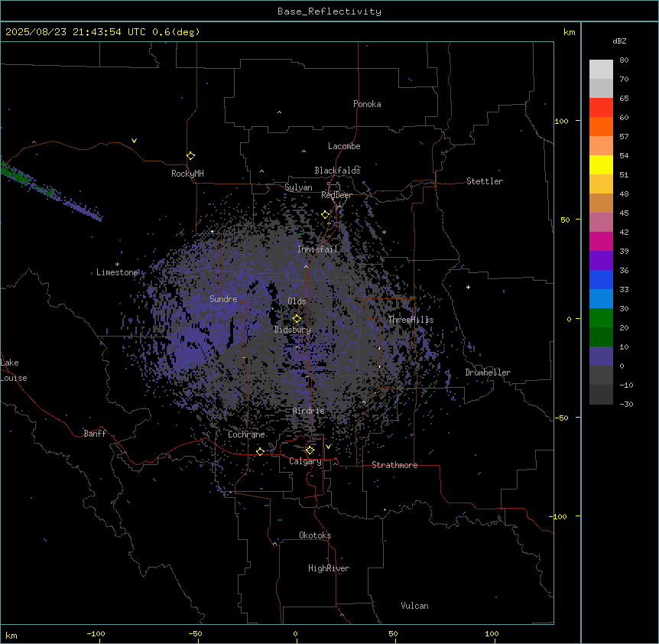This screenshot has width=659, height=644.
Task: Pick the green 20-30 dBZ legend swatch
Action: 601,318
